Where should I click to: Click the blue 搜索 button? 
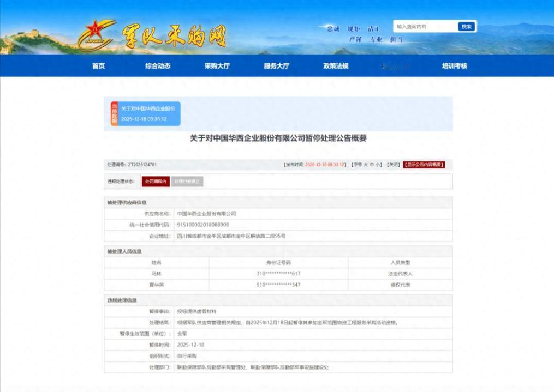pyautogui.click(x=466, y=27)
